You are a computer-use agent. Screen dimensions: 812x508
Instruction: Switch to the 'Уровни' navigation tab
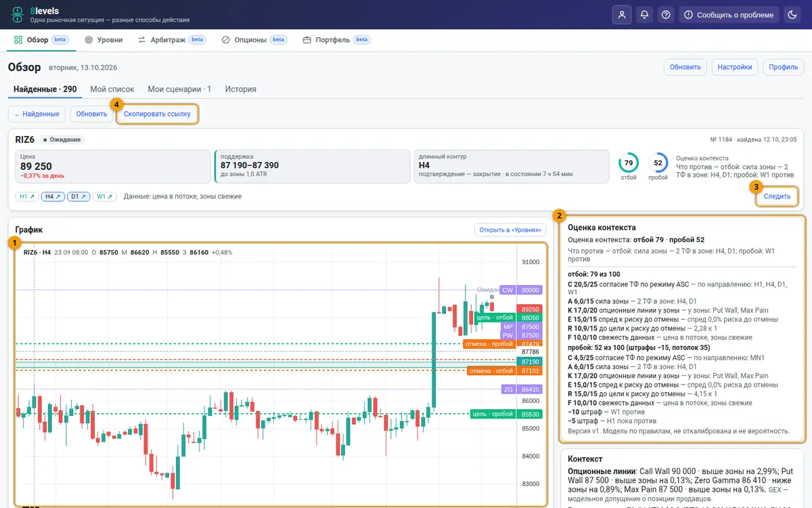[x=104, y=40]
